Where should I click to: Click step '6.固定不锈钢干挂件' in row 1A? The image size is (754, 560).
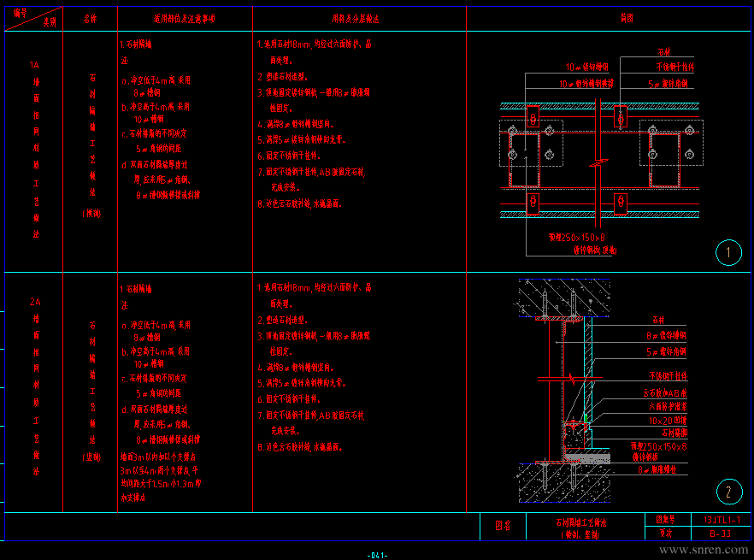point(289,156)
